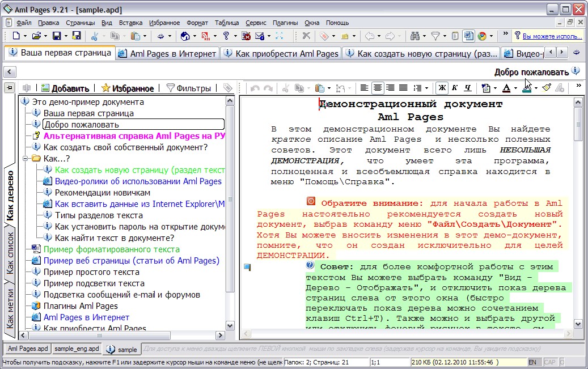Select "Рекомендации новичкам" in the tree
The image size is (588, 369).
(103, 193)
